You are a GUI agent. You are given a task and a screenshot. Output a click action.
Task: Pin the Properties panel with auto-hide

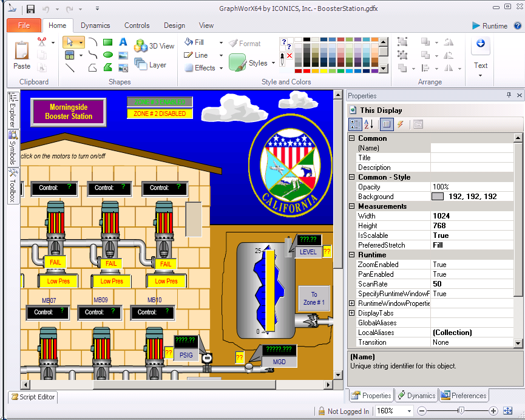tap(509, 96)
